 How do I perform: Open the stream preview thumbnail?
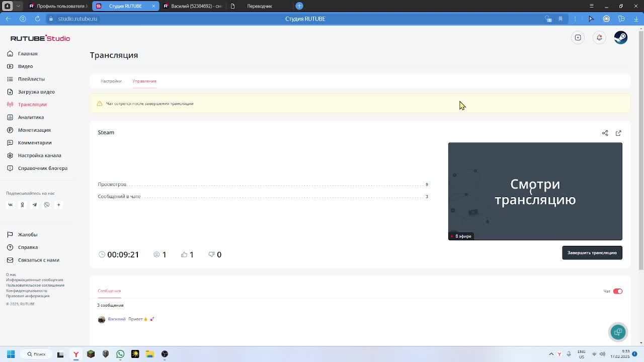[x=535, y=191]
